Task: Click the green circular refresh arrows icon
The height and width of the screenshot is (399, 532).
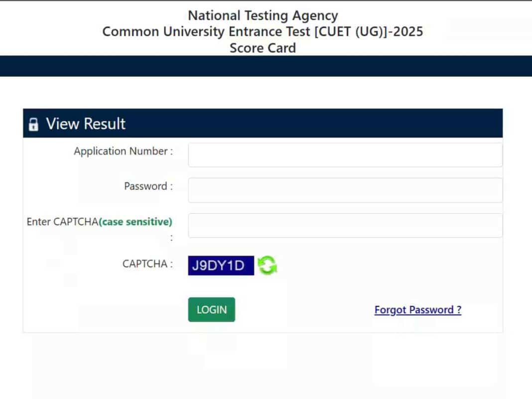Action: click(266, 265)
